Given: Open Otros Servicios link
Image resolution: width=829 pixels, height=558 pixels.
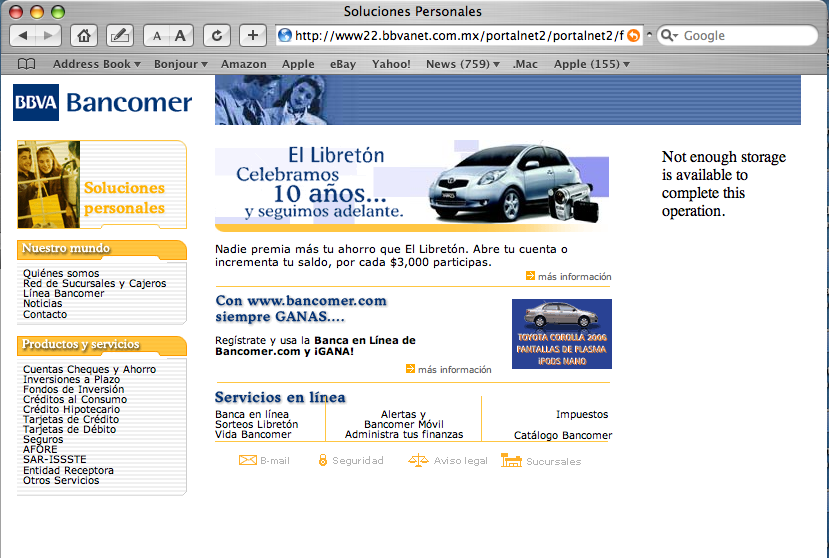Looking at the screenshot, I should pyautogui.click(x=61, y=480).
